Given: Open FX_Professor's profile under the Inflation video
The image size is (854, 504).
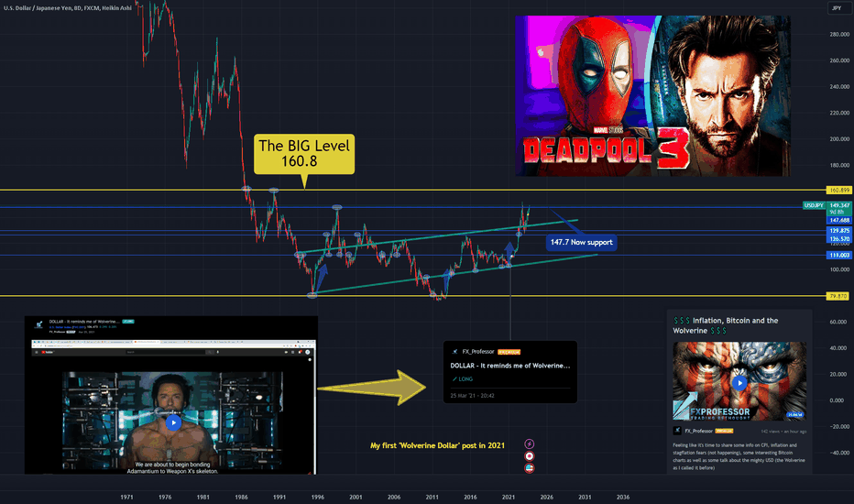Looking at the screenshot, I should 698,431.
